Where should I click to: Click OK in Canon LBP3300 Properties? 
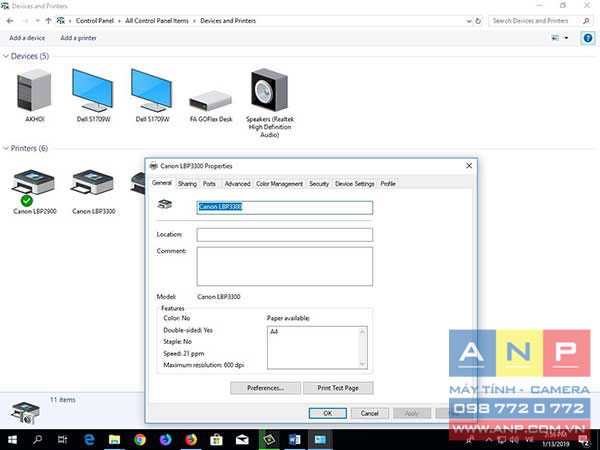(328, 413)
